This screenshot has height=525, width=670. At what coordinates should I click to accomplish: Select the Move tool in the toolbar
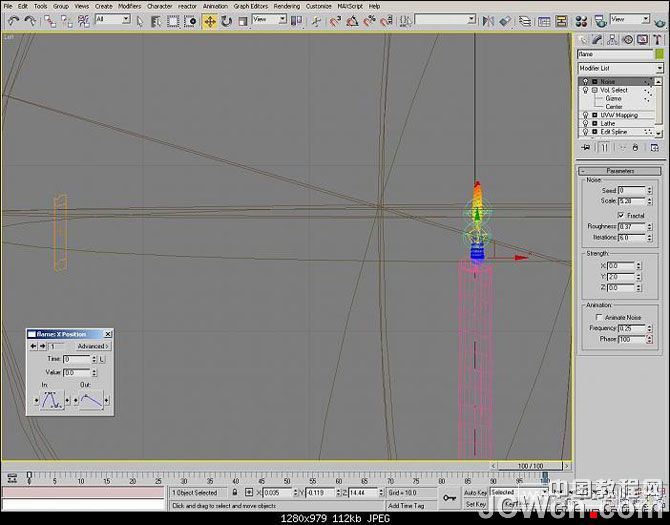click(210, 20)
